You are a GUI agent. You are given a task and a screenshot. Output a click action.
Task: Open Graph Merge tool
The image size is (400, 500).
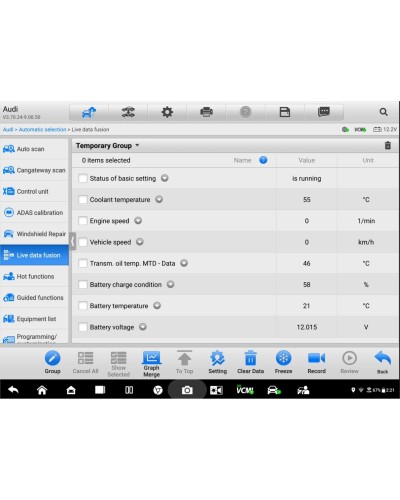[151, 364]
